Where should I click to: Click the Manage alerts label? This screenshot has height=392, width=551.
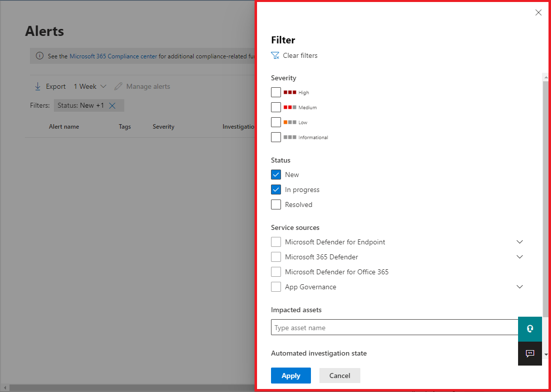[148, 86]
